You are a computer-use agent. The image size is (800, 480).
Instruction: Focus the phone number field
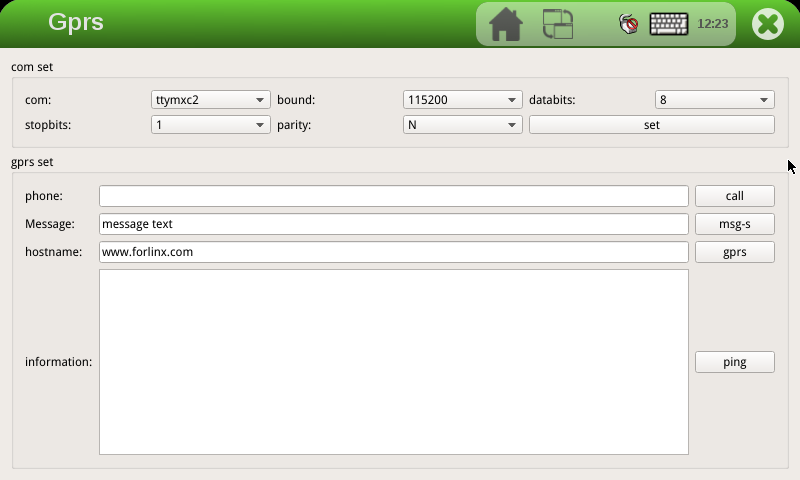click(394, 196)
